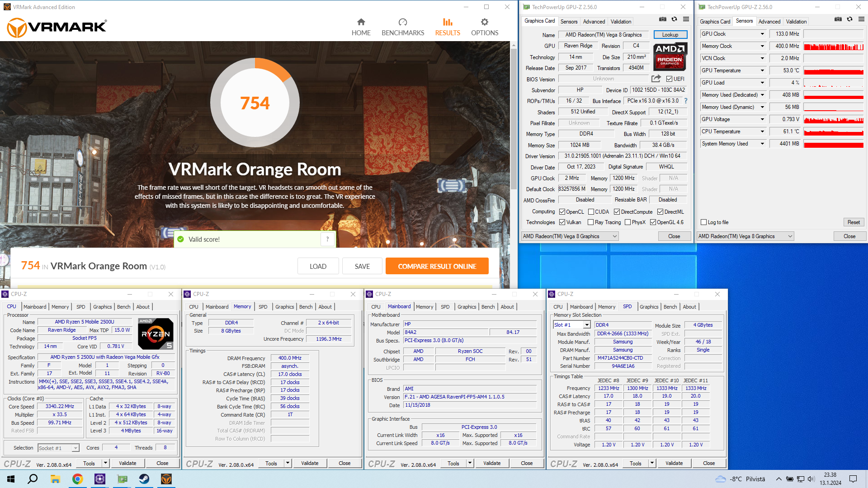Open CPU-Z taskbar icon
868x488 pixels.
[x=99, y=479]
